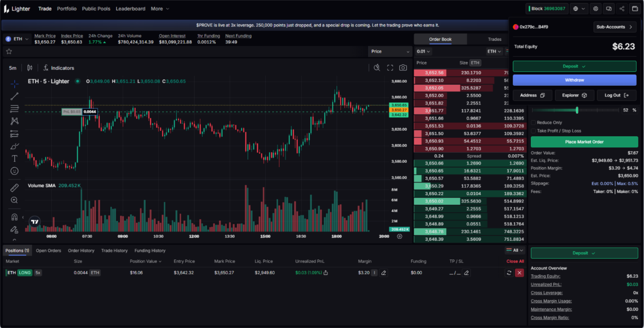644x328 pixels.
Task: Open the Price dropdown above chart
Action: (390, 51)
